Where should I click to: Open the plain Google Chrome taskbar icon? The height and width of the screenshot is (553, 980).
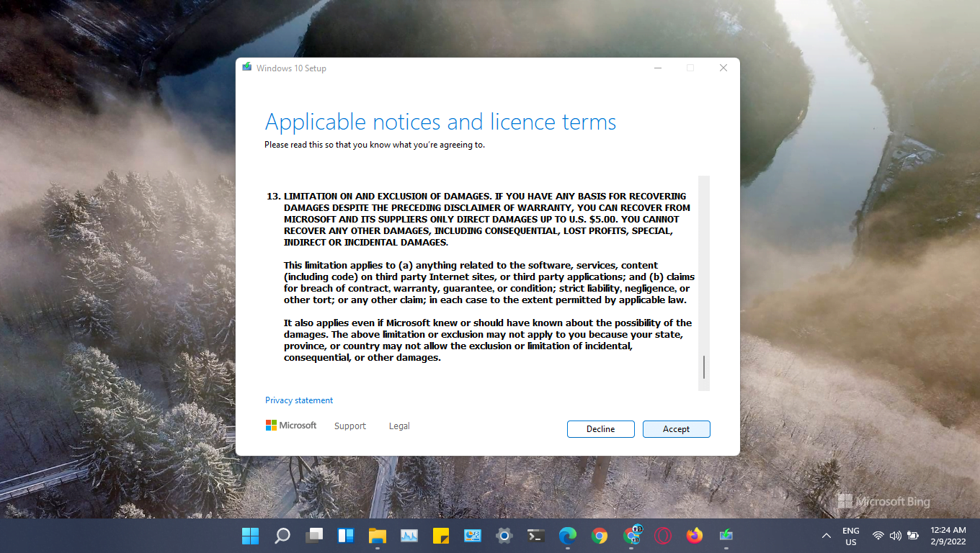point(600,536)
